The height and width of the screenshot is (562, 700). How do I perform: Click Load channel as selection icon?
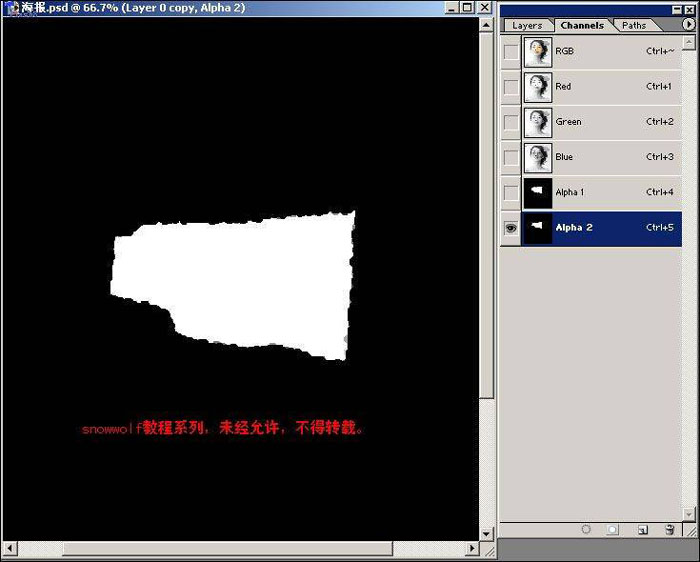click(586, 530)
